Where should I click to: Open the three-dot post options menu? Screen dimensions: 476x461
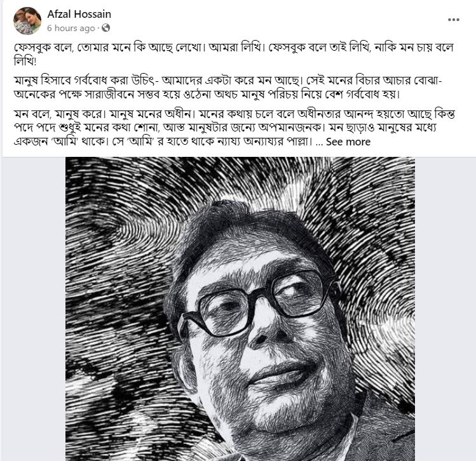[454, 20]
